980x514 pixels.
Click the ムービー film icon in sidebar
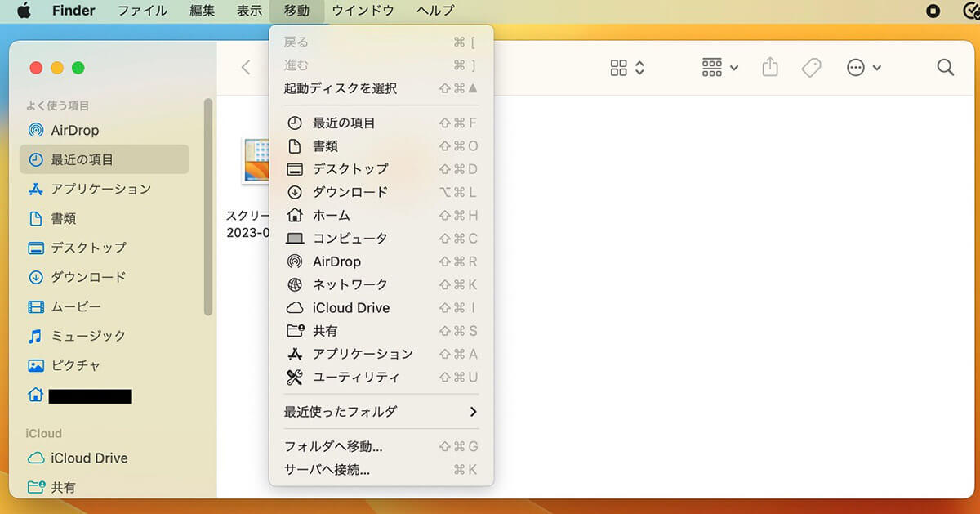[35, 307]
